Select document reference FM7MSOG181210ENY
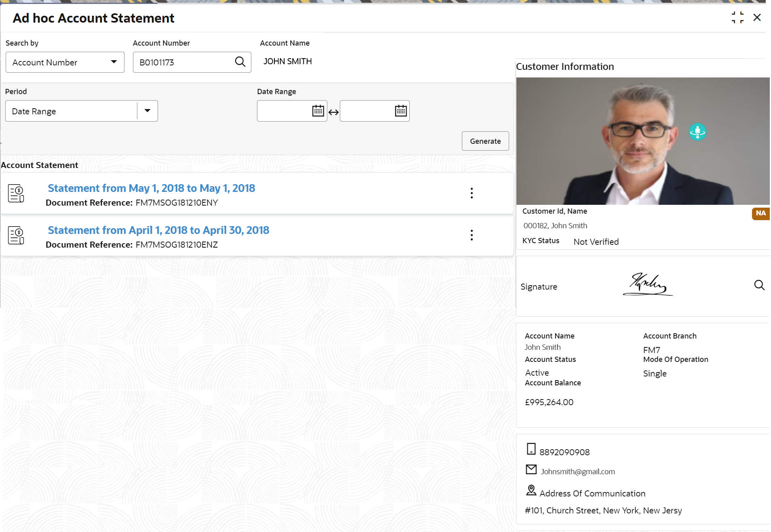The width and height of the screenshot is (771, 532). coord(177,203)
